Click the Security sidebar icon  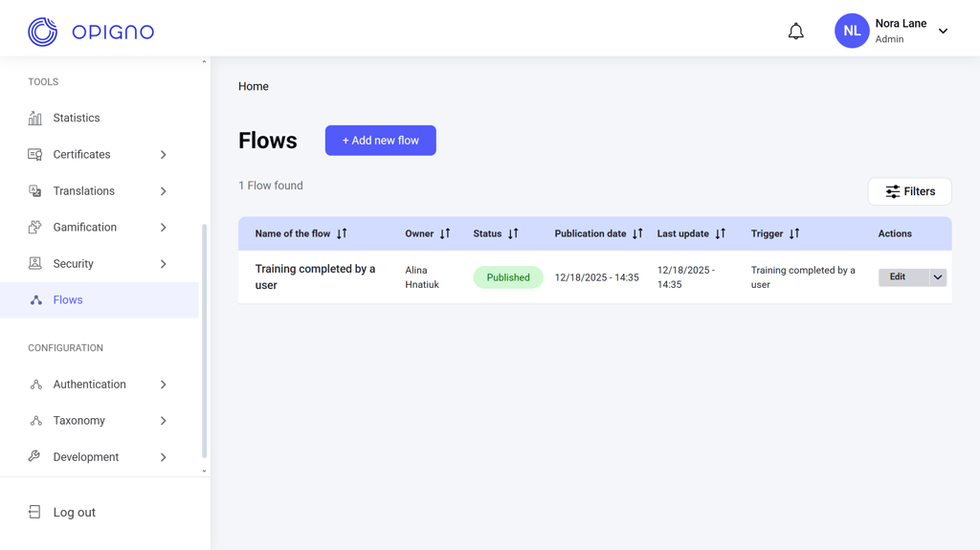coord(35,263)
